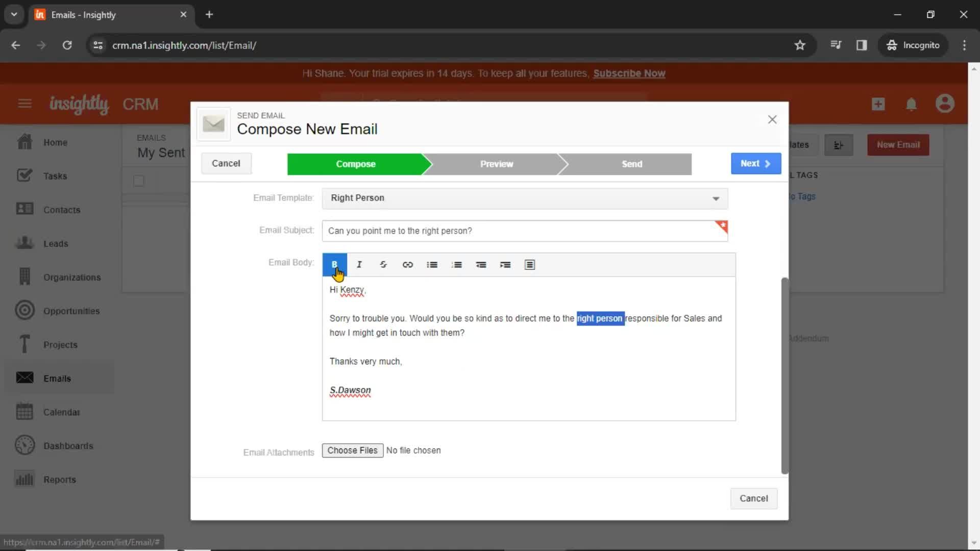Apply italic formatting to text

[x=359, y=264]
